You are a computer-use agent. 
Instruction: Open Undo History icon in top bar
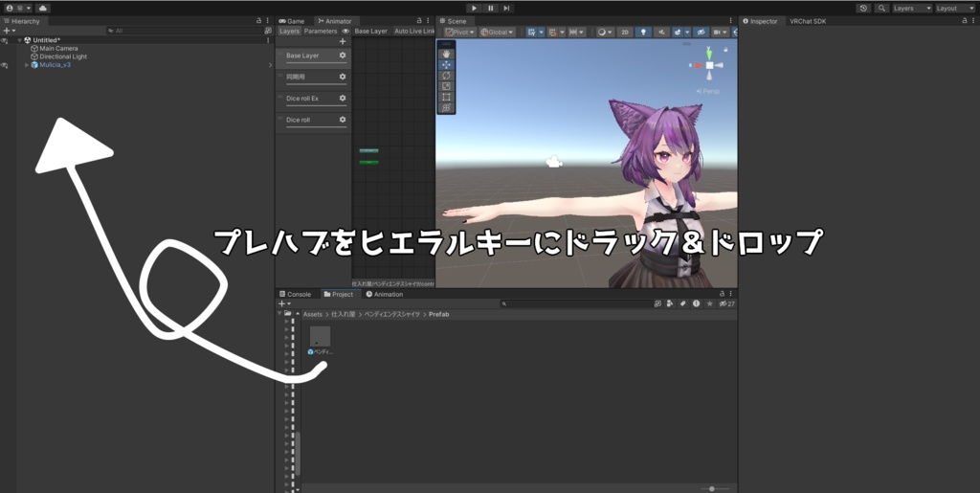[864, 8]
